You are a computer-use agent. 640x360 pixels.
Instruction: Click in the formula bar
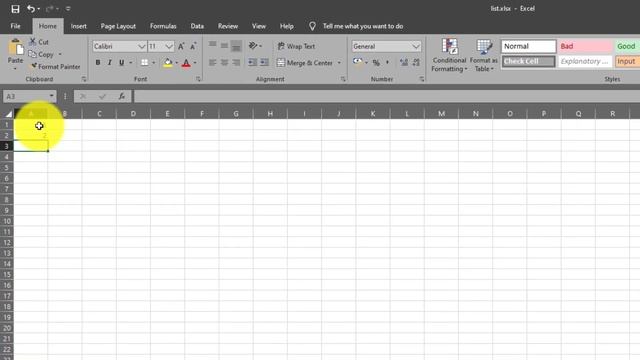(x=387, y=96)
